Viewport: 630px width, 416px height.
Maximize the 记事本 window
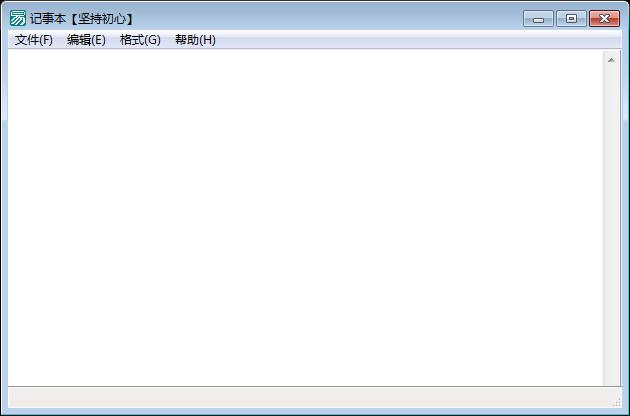tap(571, 19)
